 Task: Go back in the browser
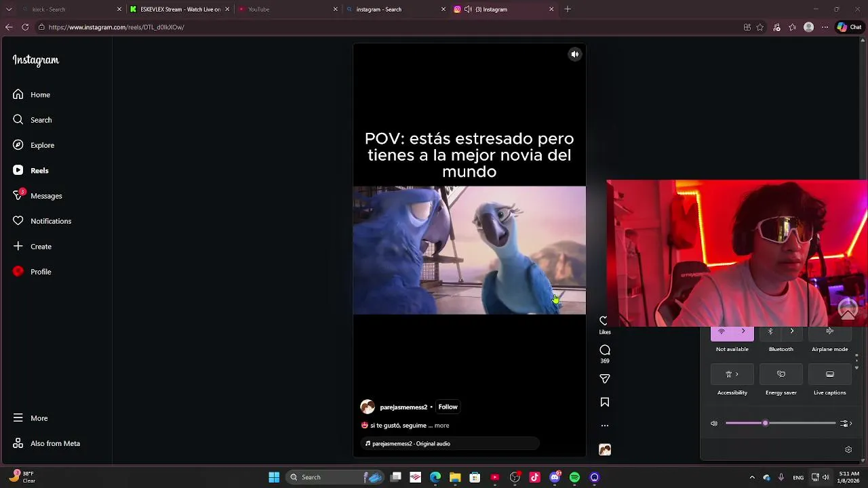pos(9,27)
